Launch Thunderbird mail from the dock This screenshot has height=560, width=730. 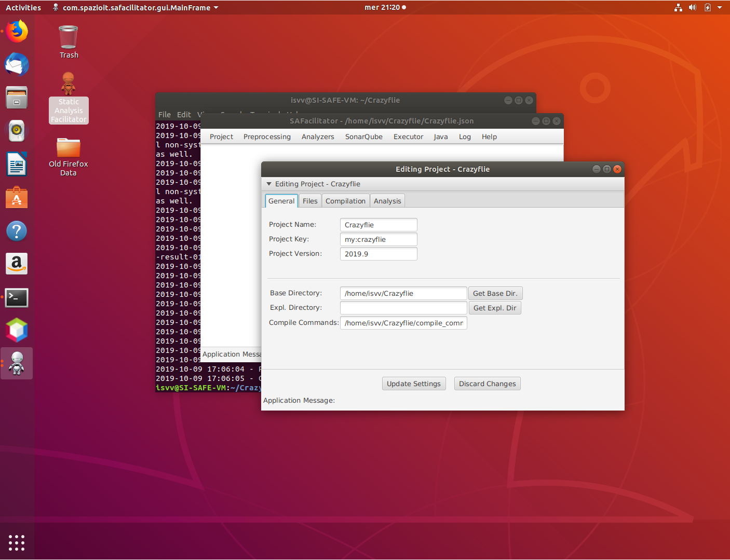point(17,65)
